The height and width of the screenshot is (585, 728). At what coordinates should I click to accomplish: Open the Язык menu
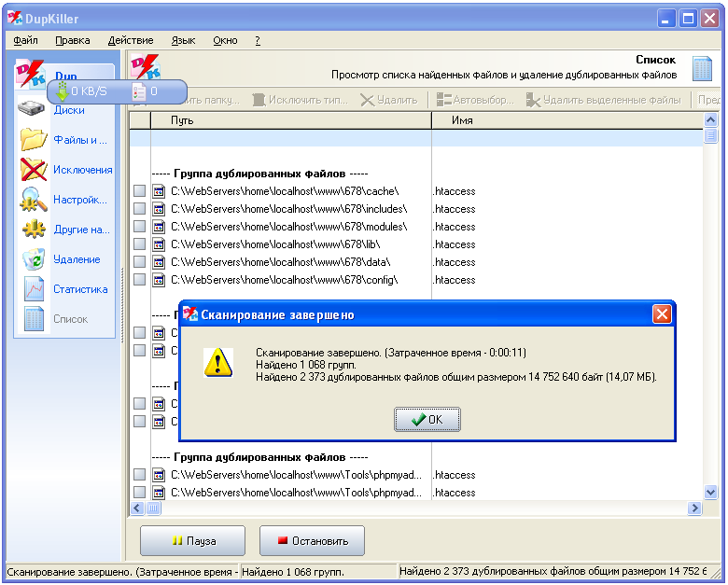coord(183,40)
